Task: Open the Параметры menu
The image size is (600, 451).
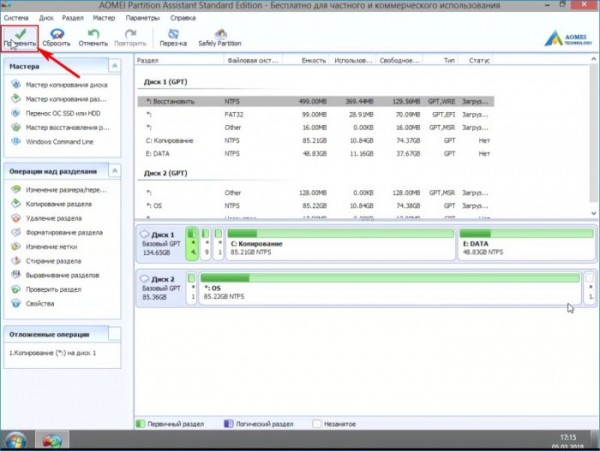Action: click(x=142, y=18)
